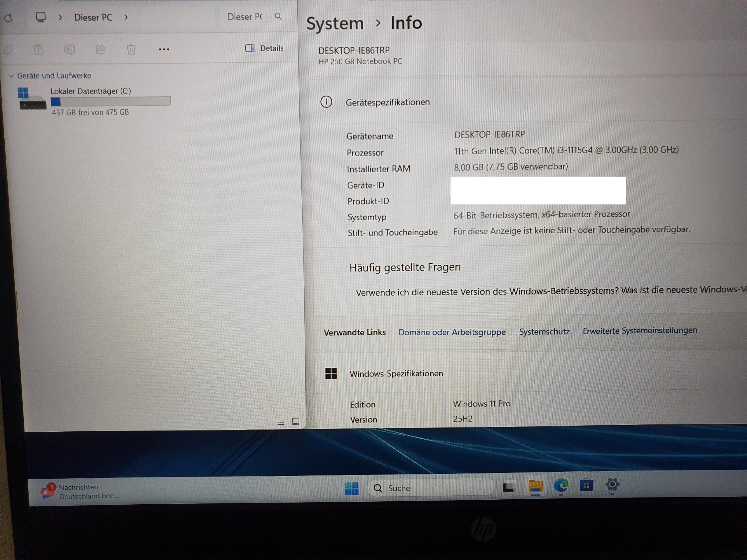Click the search magnifier in Explorer
The image size is (747, 560).
click(x=278, y=16)
